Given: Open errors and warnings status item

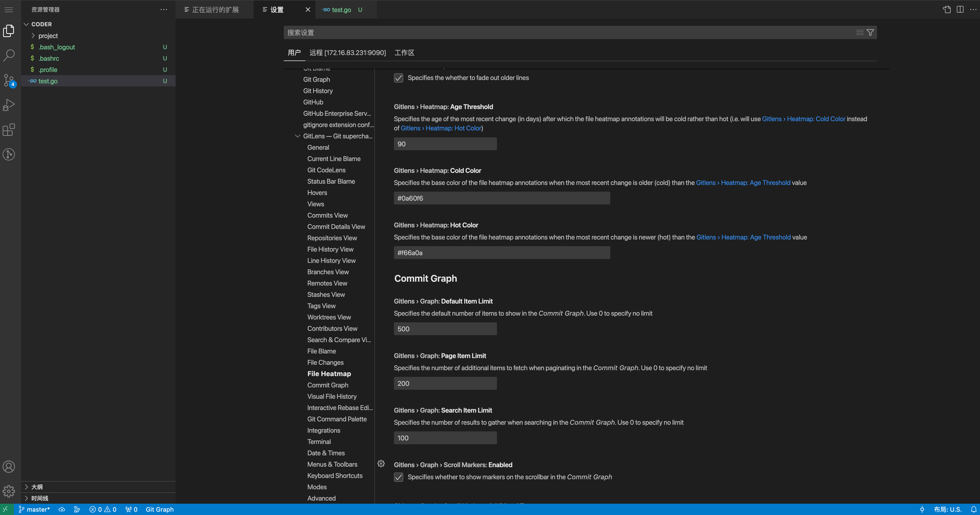Looking at the screenshot, I should coord(103,509).
